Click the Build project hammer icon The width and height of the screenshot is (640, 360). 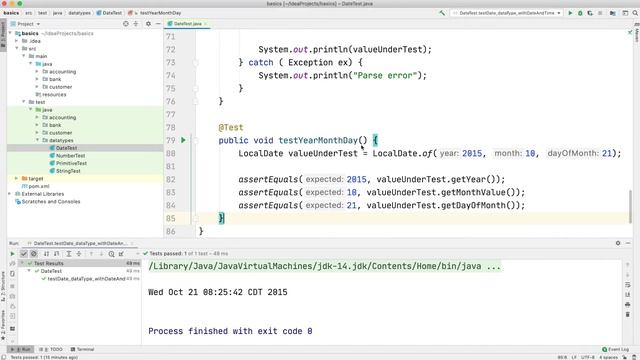coord(442,13)
